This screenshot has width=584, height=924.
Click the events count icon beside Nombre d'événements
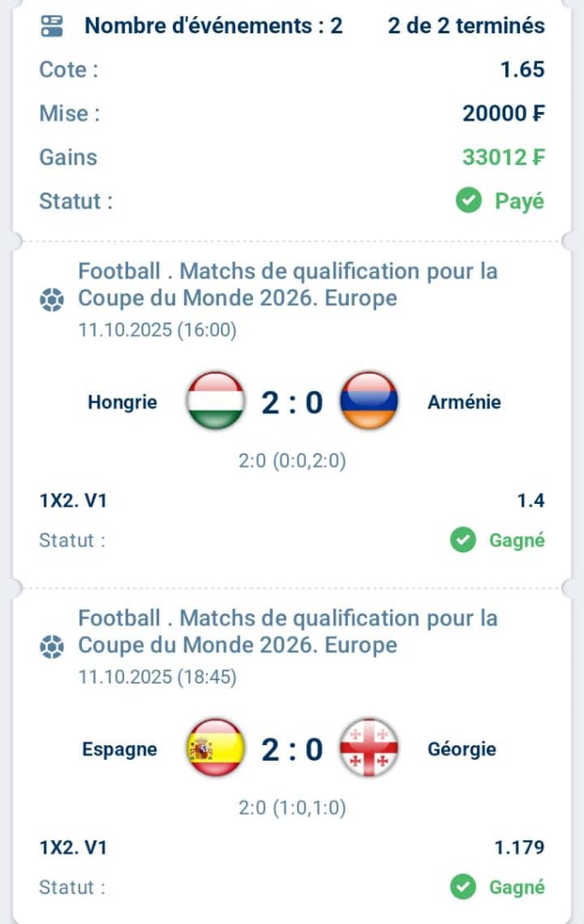[x=51, y=26]
